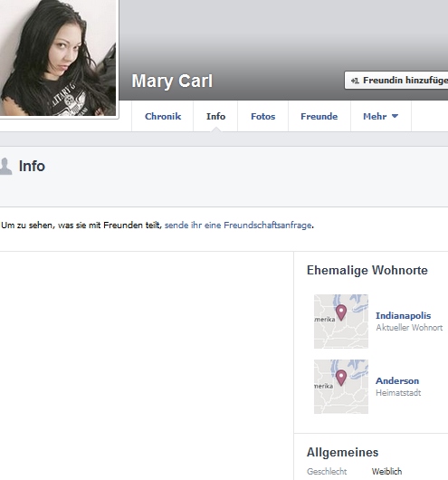The height and width of the screenshot is (480, 448).
Task: Click the Mary Carl profile picture
Action: click(x=58, y=58)
